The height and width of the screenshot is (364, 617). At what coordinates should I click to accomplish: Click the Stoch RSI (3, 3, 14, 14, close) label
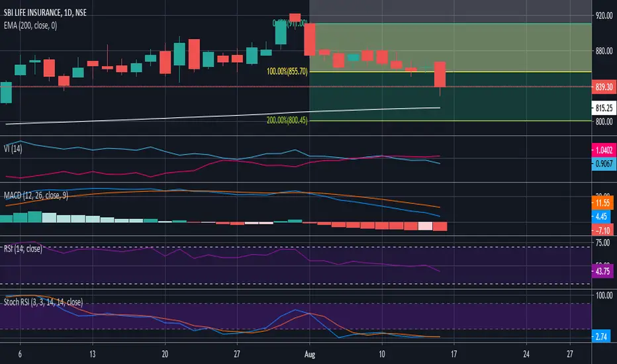(x=43, y=302)
